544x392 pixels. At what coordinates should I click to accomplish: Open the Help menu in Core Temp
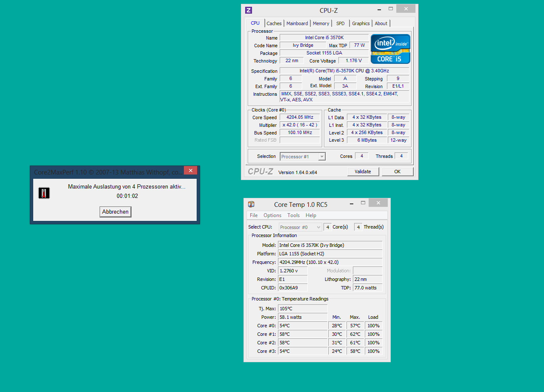311,215
